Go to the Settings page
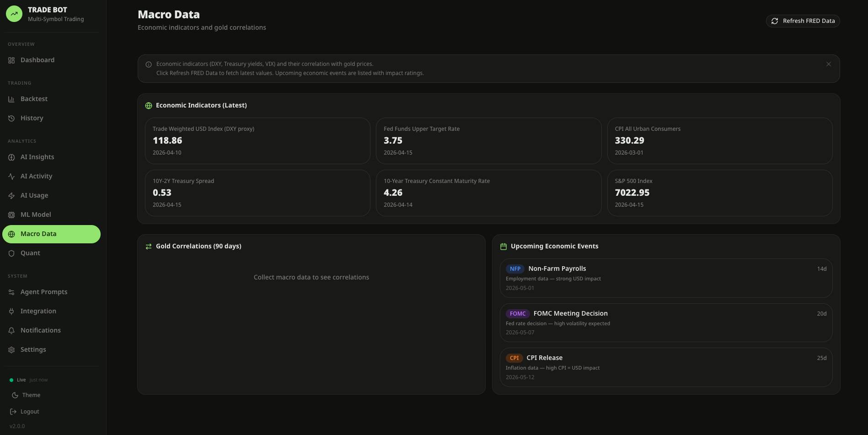This screenshot has width=868, height=435. (x=51, y=350)
